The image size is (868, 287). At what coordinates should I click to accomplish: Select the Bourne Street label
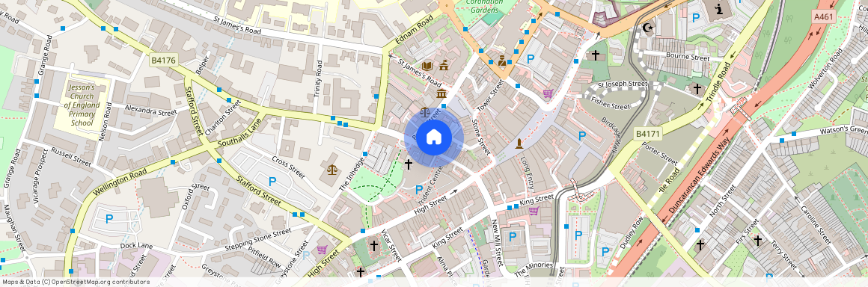[x=688, y=57]
